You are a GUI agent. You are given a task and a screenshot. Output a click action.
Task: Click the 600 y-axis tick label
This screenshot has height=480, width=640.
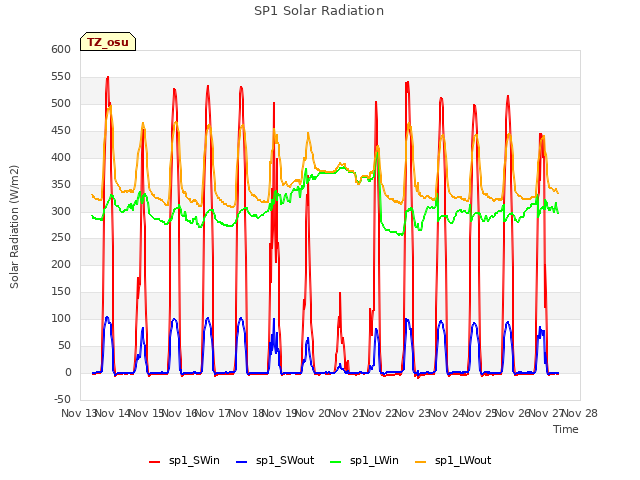tap(61, 49)
